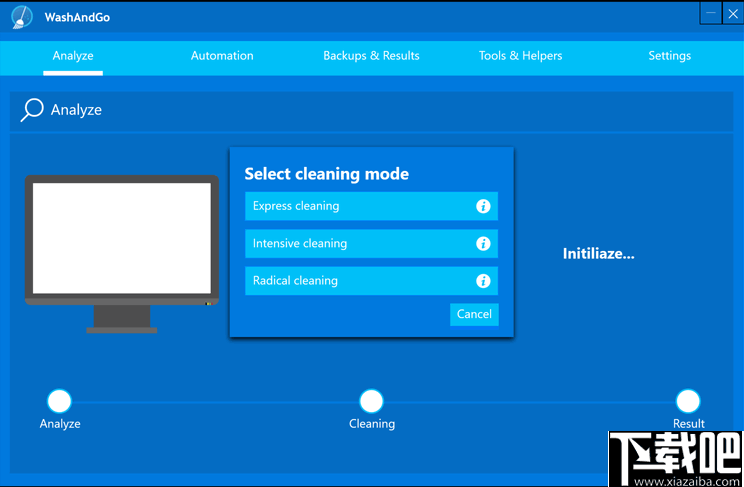Click the WashAndGo title text
The image size is (744, 487).
[x=77, y=17]
